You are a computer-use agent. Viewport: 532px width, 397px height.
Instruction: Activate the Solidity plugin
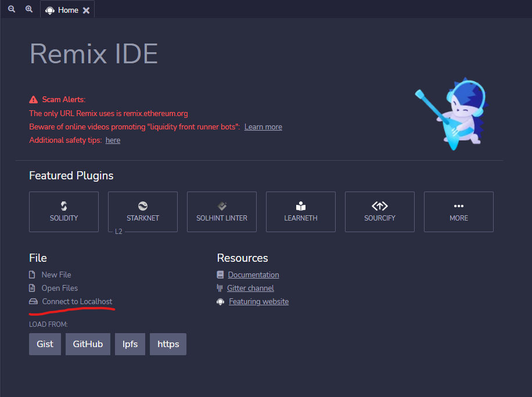point(64,212)
